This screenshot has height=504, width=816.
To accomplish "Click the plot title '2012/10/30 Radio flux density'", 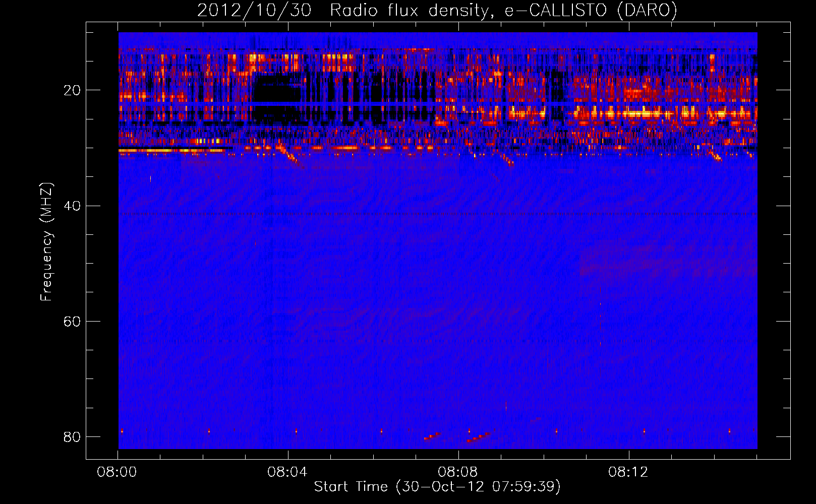I will (x=437, y=11).
